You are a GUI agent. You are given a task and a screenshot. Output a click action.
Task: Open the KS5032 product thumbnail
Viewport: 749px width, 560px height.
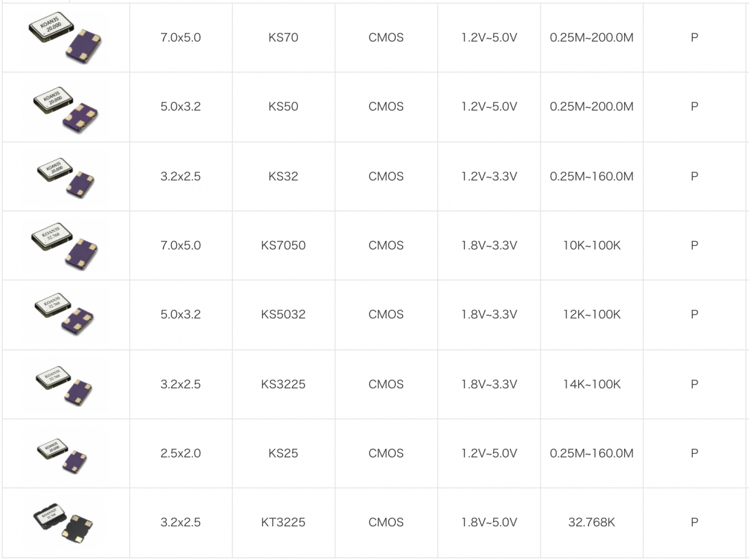coord(65,315)
